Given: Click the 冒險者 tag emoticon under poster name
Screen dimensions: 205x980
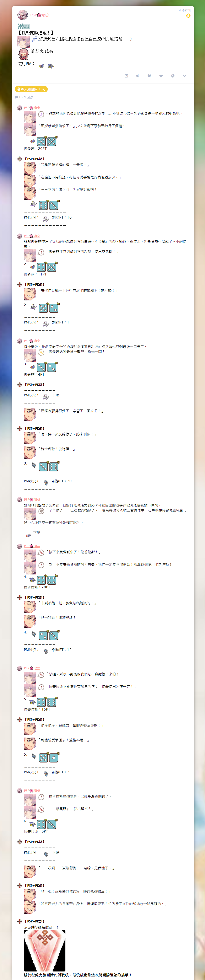Looking at the screenshot, I should [x=24, y=26].
